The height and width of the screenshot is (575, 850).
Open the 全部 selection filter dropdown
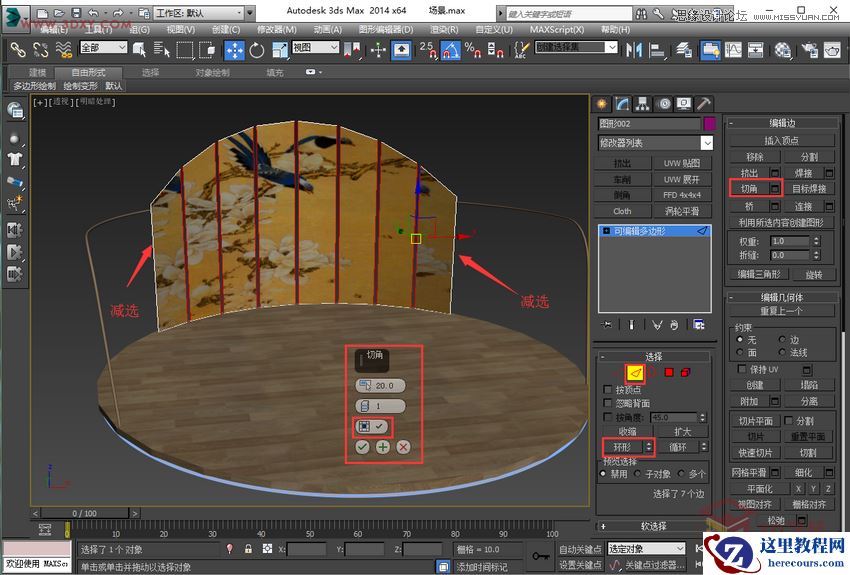[104, 48]
